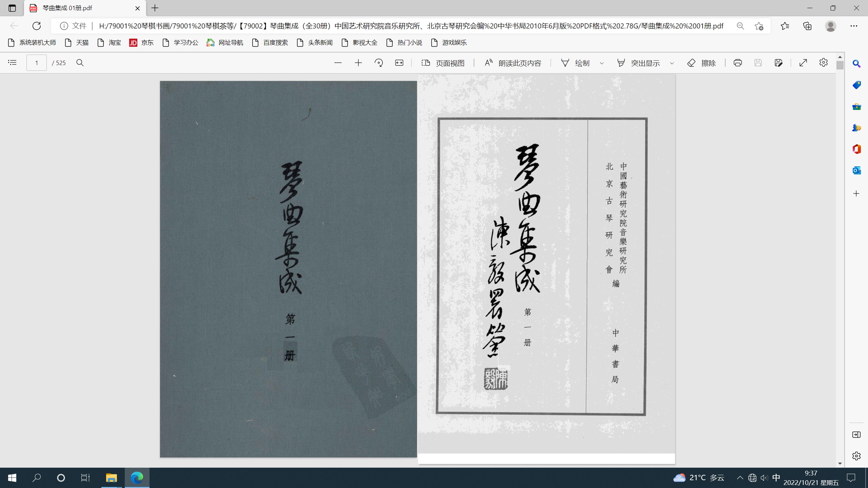
Task: Open the weather widget showing 21°C 多云
Action: pos(699,478)
